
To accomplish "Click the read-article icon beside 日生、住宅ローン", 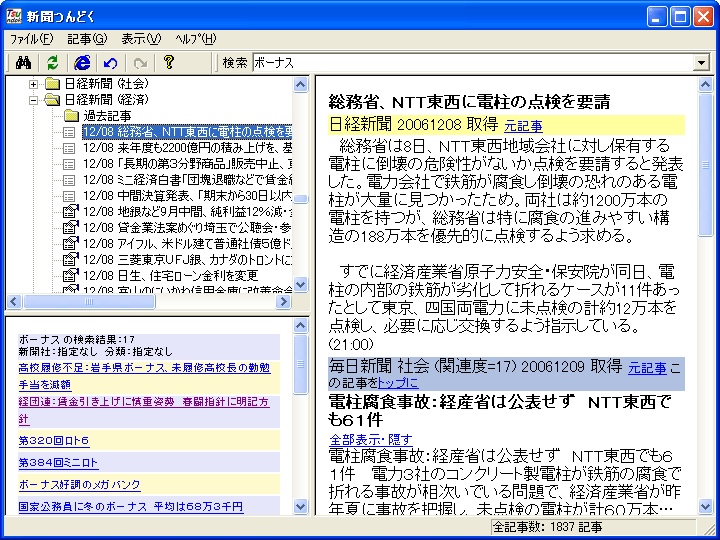I will pyautogui.click(x=70, y=275).
